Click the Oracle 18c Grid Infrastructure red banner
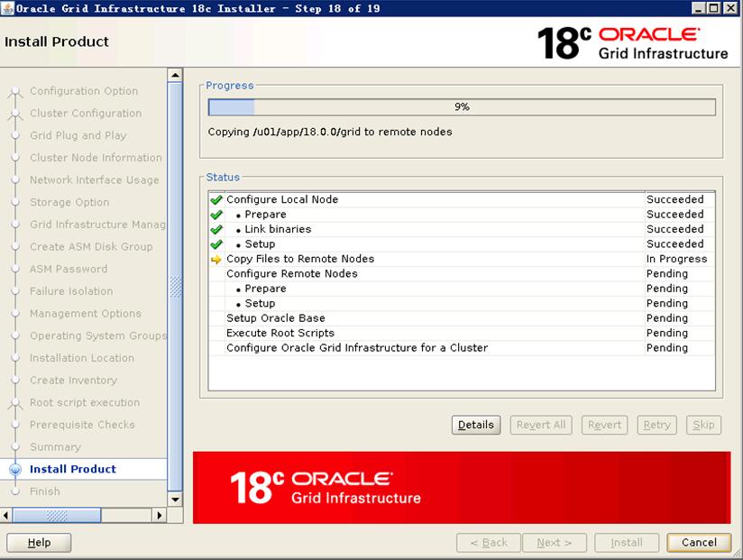743x560 pixels. tap(462, 488)
